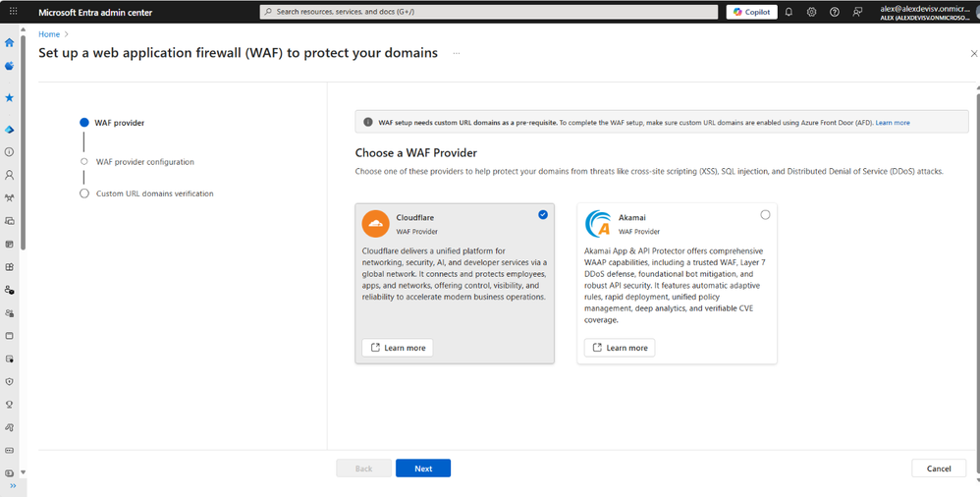The height and width of the screenshot is (497, 980).
Task: Click the Copilot button
Action: [x=752, y=12]
